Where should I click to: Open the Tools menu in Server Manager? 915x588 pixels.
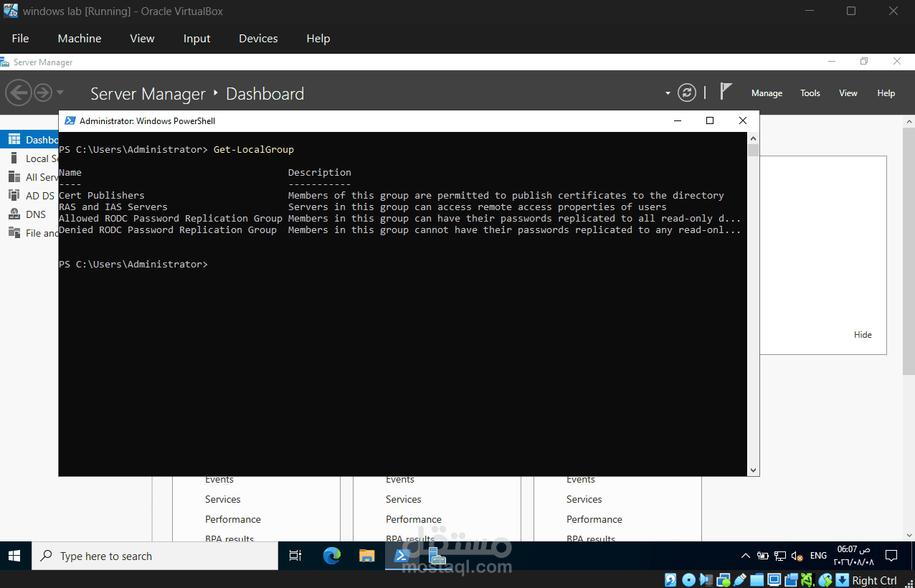click(x=810, y=93)
